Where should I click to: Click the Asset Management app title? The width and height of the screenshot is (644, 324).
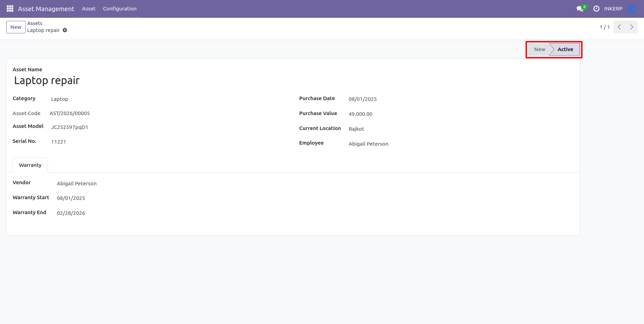pyautogui.click(x=46, y=9)
